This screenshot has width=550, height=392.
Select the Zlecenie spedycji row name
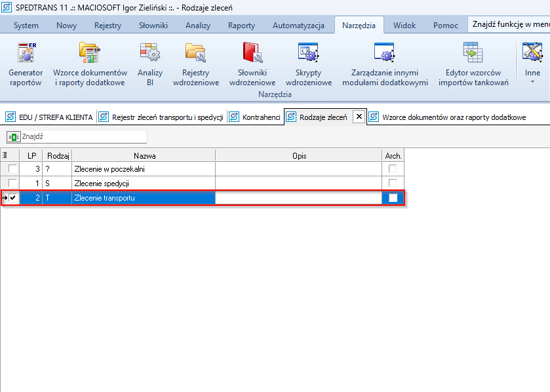(102, 184)
